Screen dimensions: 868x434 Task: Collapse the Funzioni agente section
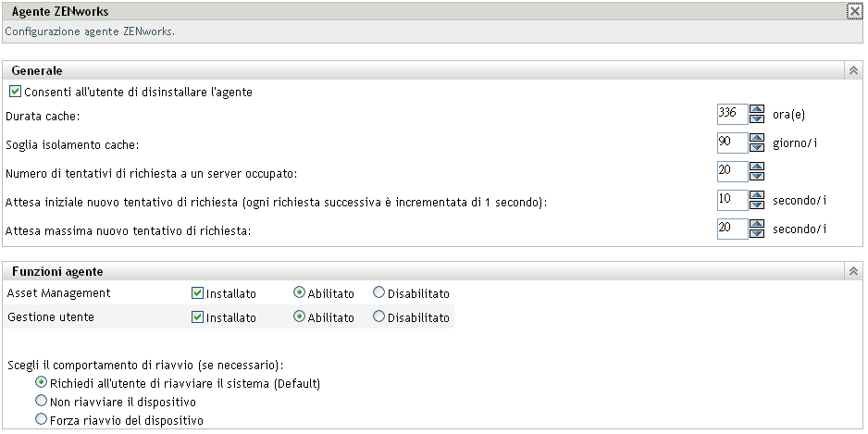coord(853,272)
